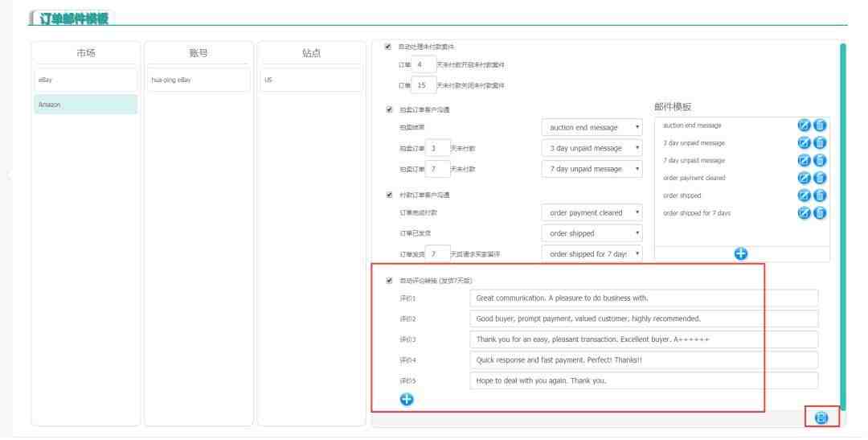Select '7 day unpaid message' in template list
868x440 pixels.
694,160
